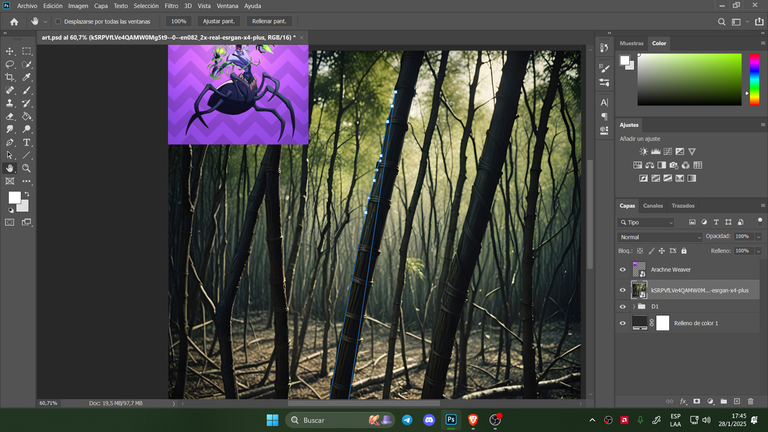Select the Rectangular Marquee tool
Viewport: 768px width, 432px height.
tap(26, 51)
